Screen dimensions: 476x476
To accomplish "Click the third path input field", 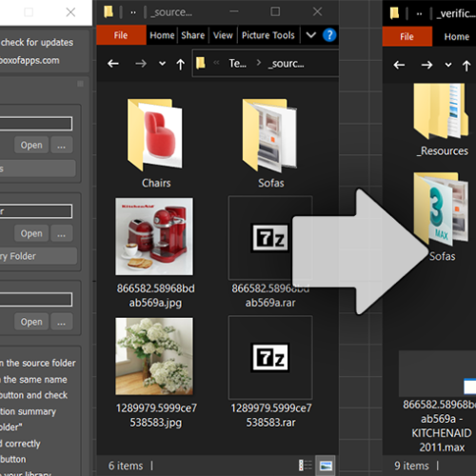I will click(36, 300).
